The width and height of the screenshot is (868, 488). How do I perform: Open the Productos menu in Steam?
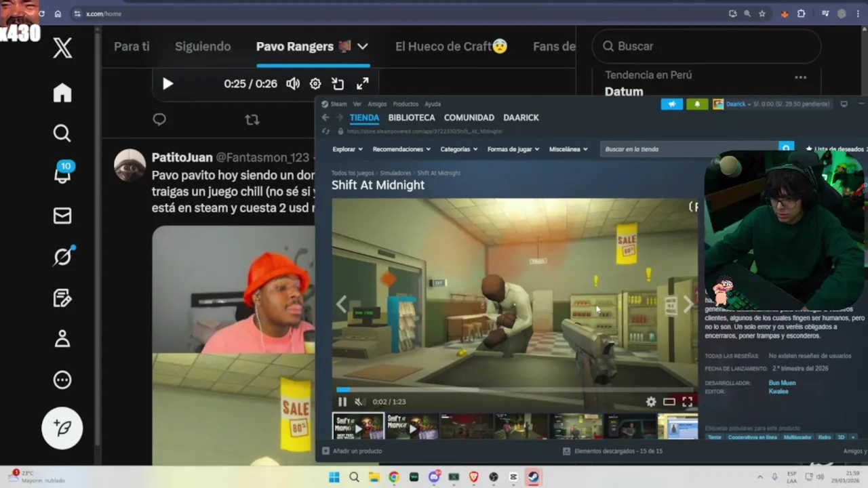(406, 104)
